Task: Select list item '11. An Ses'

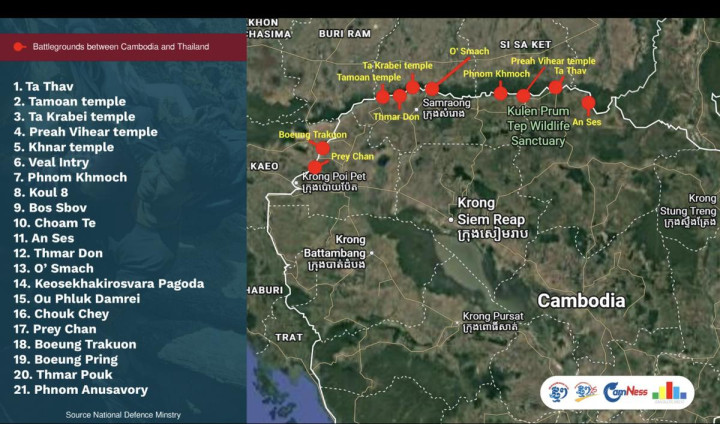Action: point(44,238)
